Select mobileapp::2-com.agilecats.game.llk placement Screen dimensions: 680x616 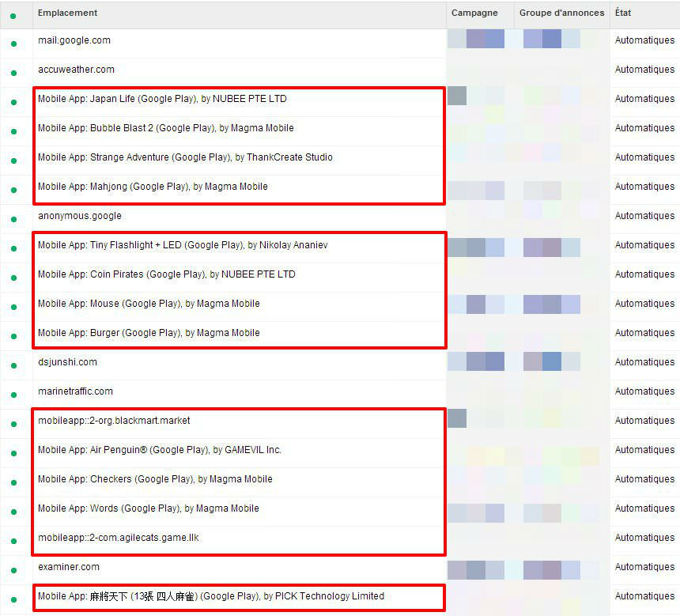pyautogui.click(x=119, y=538)
